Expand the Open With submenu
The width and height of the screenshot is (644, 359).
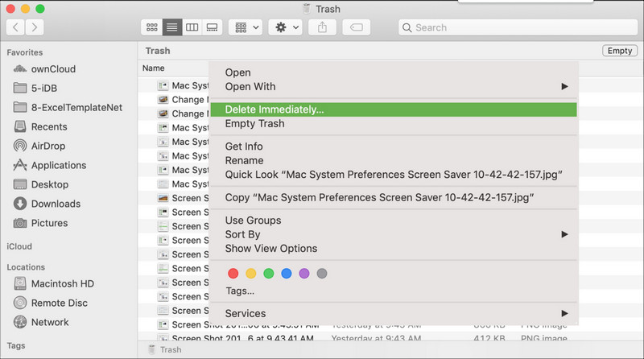tap(394, 87)
